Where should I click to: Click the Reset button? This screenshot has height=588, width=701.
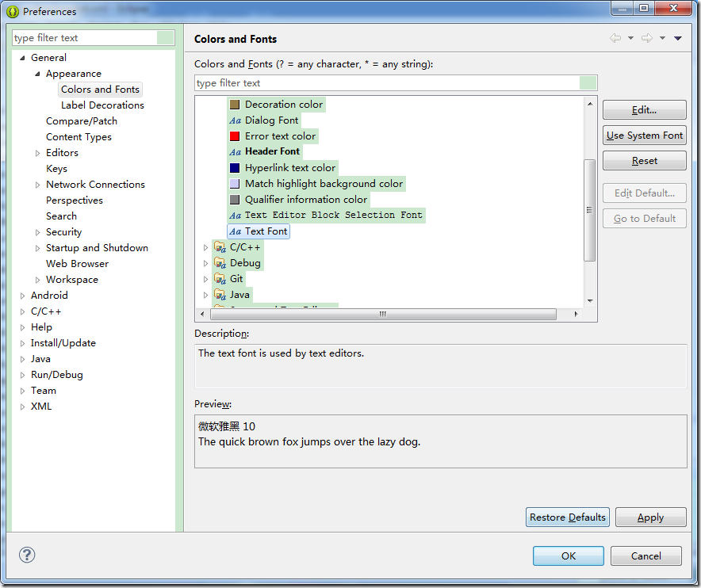coord(644,161)
